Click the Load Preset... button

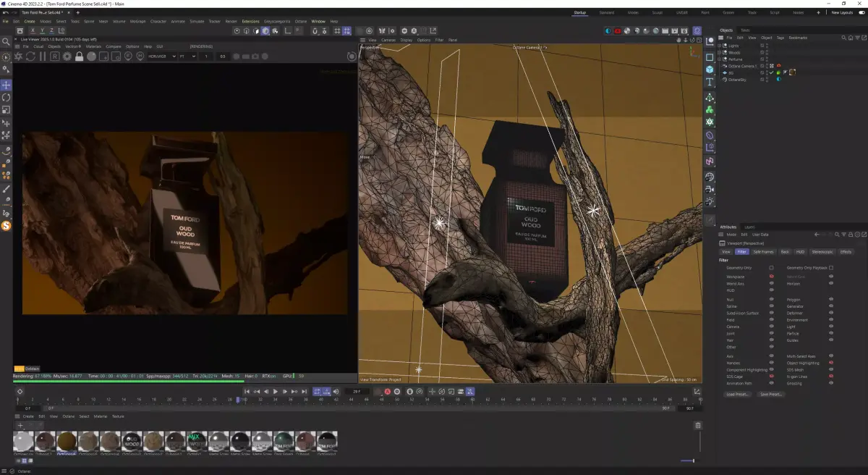[737, 394]
